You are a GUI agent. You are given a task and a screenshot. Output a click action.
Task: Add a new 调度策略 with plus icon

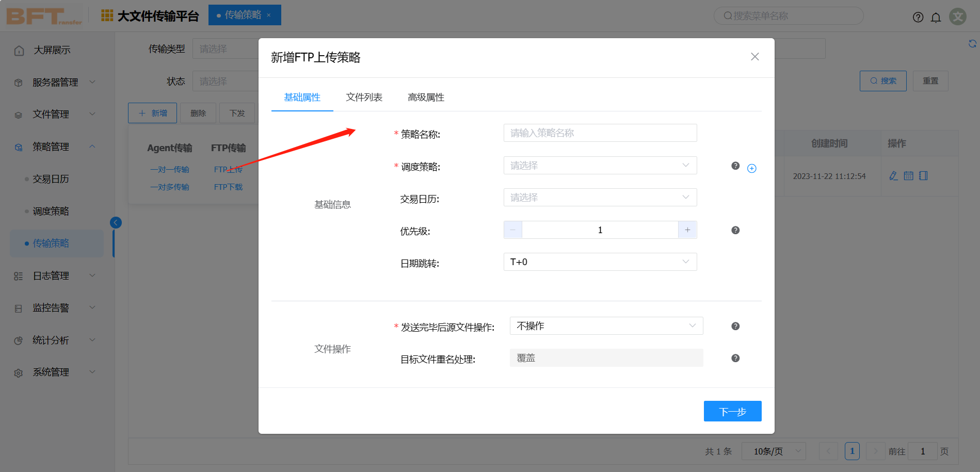[x=752, y=169]
